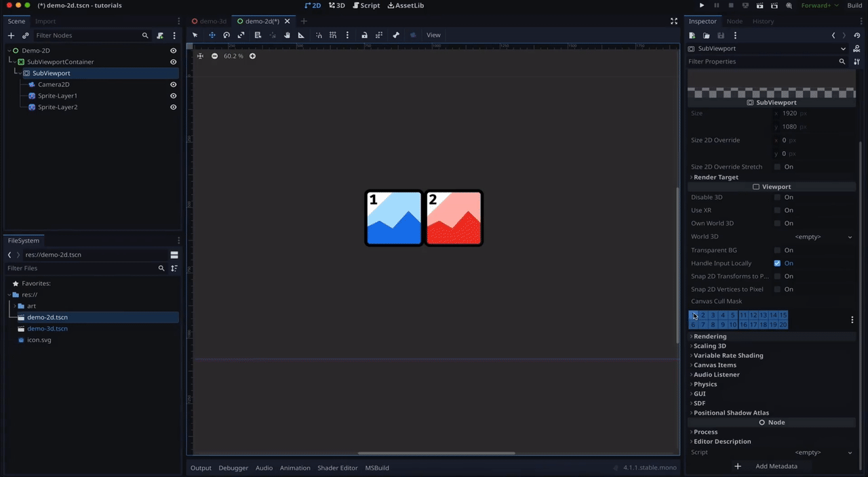Viewport: 868px width, 477px height.
Task: Uncheck Handle Input Locally checkbox
Action: click(x=778, y=263)
